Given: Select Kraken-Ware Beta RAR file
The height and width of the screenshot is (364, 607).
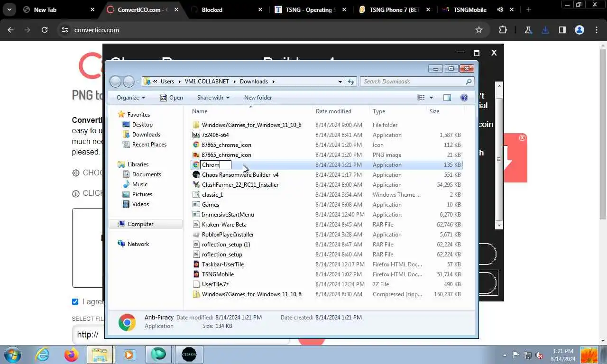Looking at the screenshot, I should click(224, 225).
